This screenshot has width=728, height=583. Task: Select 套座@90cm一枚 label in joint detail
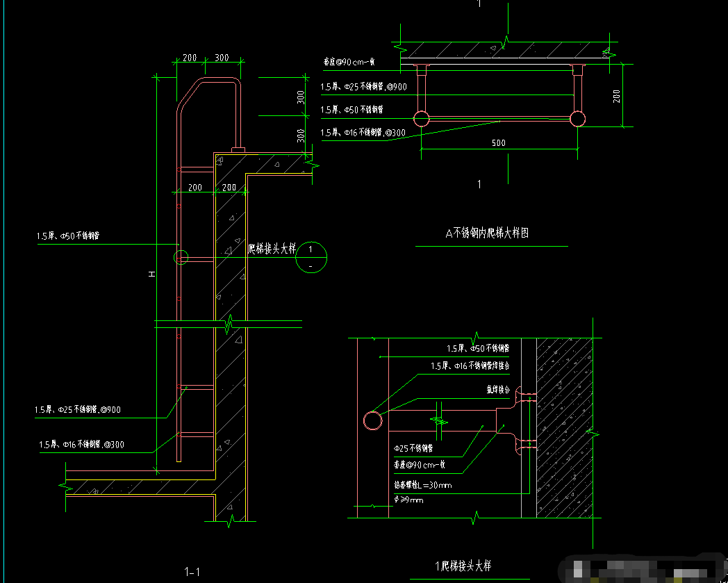(420, 465)
